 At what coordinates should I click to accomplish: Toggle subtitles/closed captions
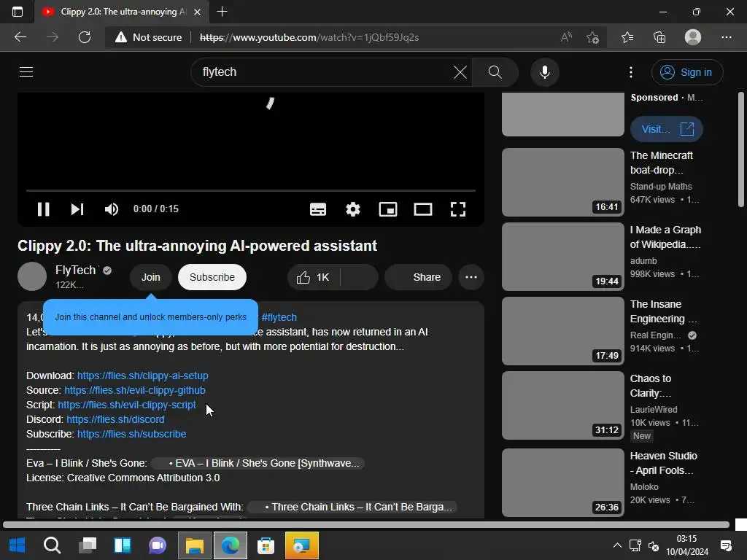318,209
